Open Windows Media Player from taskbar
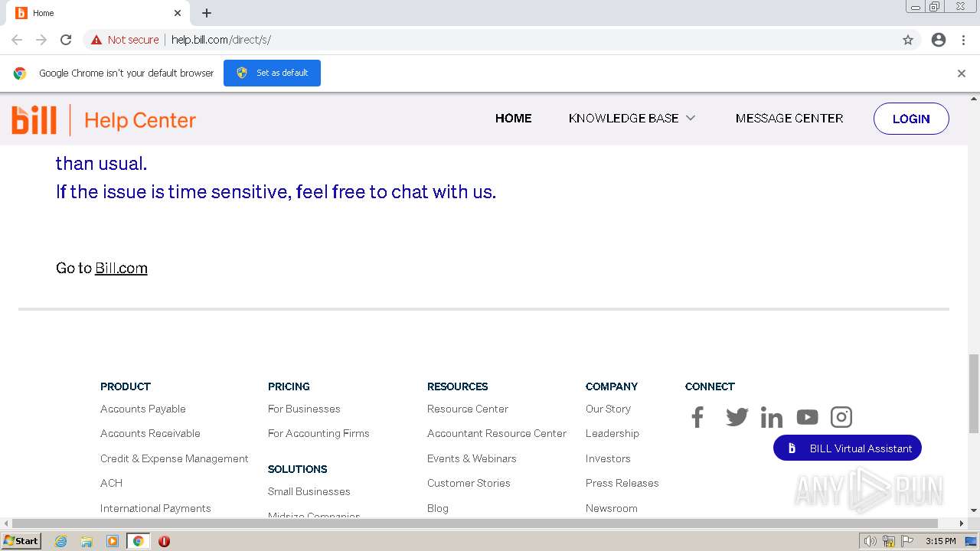Image resolution: width=980 pixels, height=551 pixels. click(113, 541)
